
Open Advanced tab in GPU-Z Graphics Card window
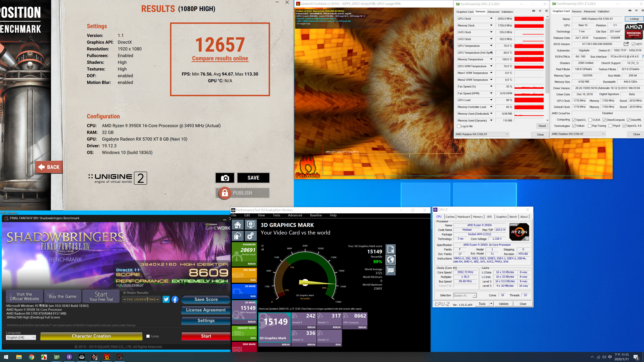(589, 12)
